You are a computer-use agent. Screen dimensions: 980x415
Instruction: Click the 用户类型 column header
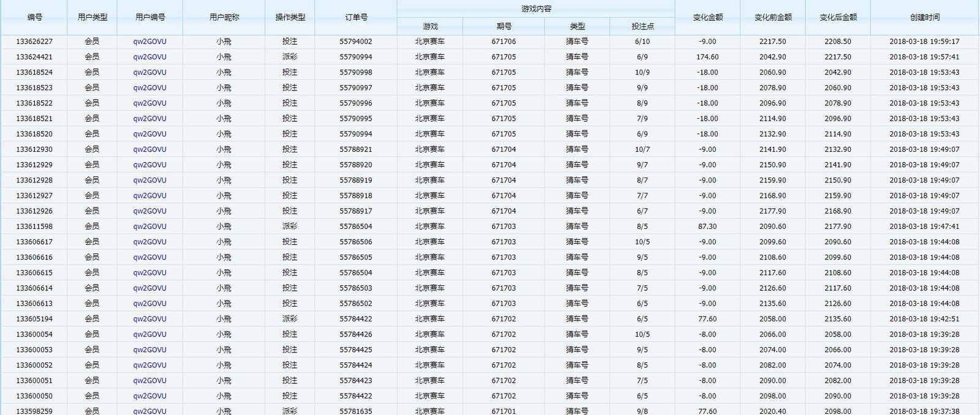[x=92, y=17]
